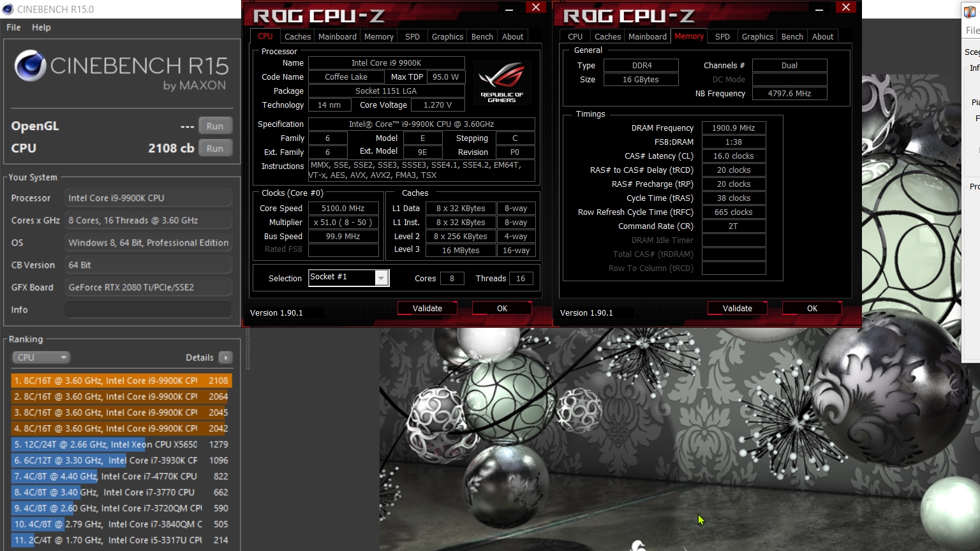Screen dimensions: 980x551
Task: Close the left CPU-Z window
Action: point(536,7)
